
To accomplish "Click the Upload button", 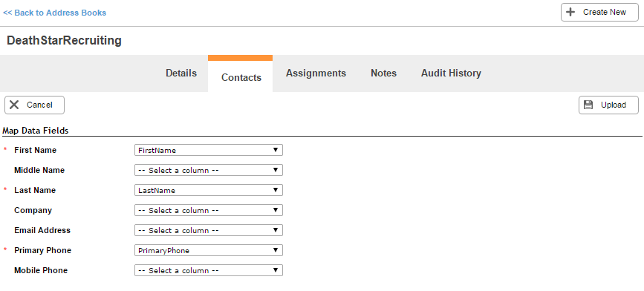I will [608, 105].
